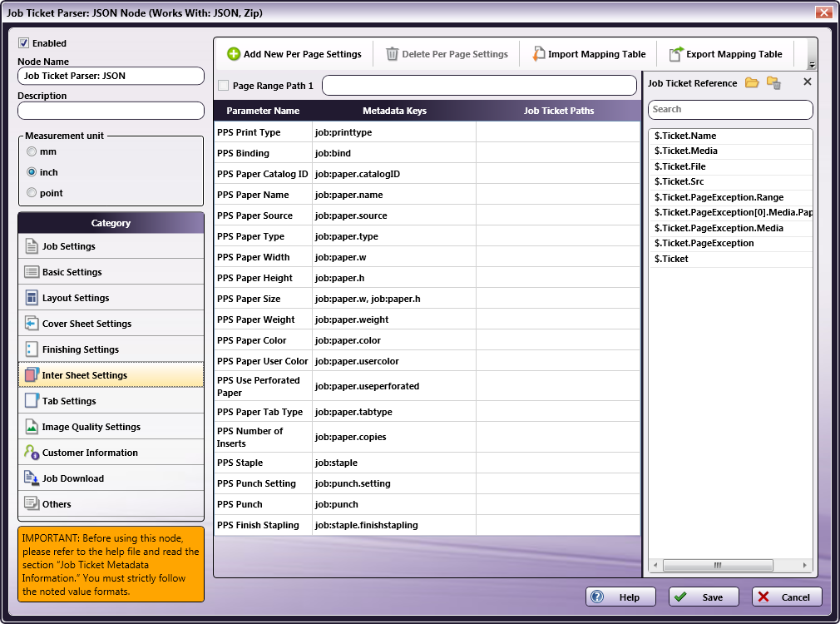Image resolution: width=840 pixels, height=624 pixels.
Task: Enable the Page Range Path 1 checkbox
Action: tap(224, 85)
